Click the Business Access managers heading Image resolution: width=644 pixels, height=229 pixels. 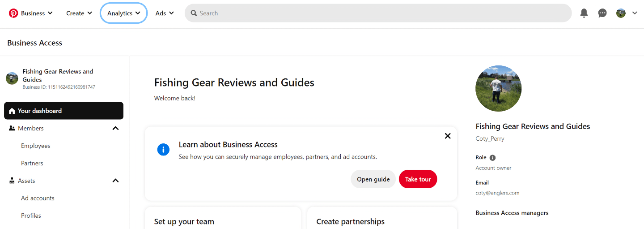click(x=512, y=213)
